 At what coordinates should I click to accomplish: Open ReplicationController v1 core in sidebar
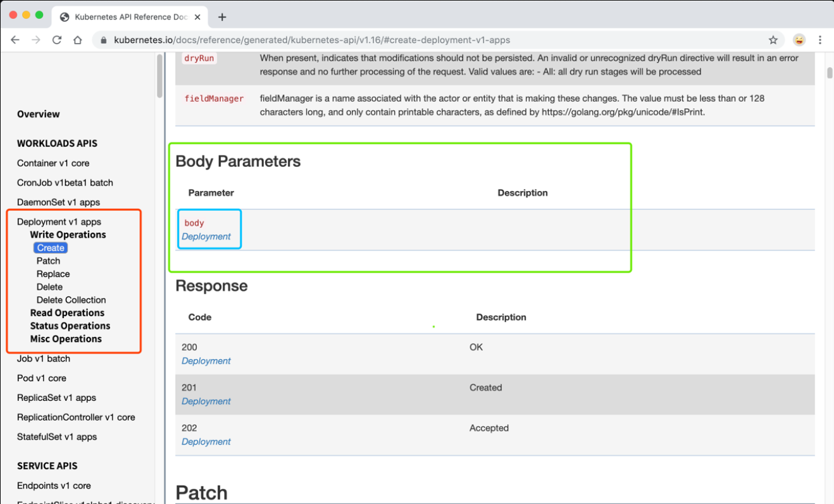coord(76,417)
